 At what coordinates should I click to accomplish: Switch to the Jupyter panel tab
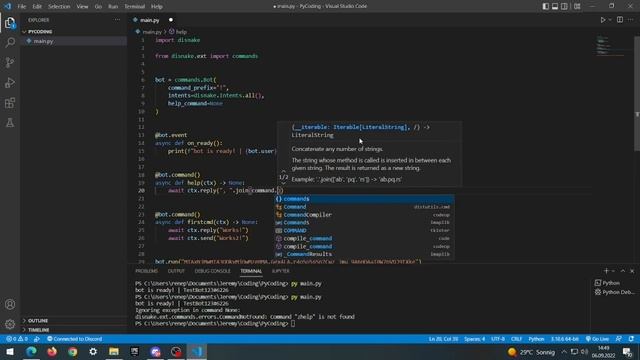tap(281, 271)
